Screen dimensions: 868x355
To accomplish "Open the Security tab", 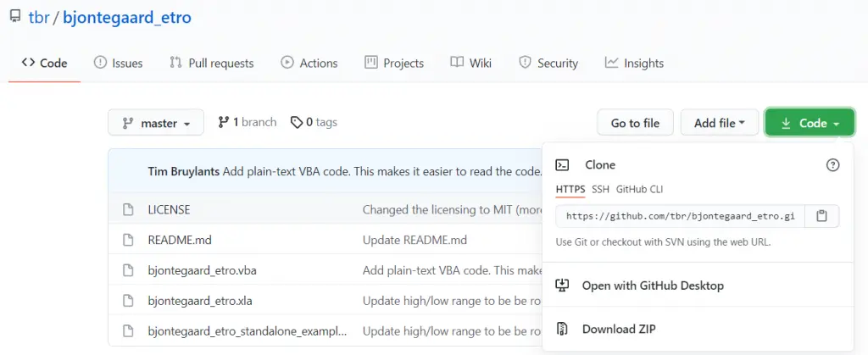I will point(548,63).
